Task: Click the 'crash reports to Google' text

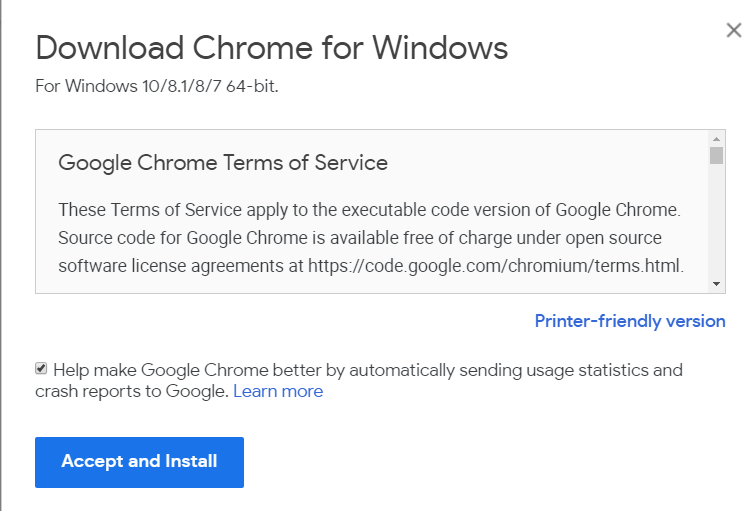Action: click(131, 391)
